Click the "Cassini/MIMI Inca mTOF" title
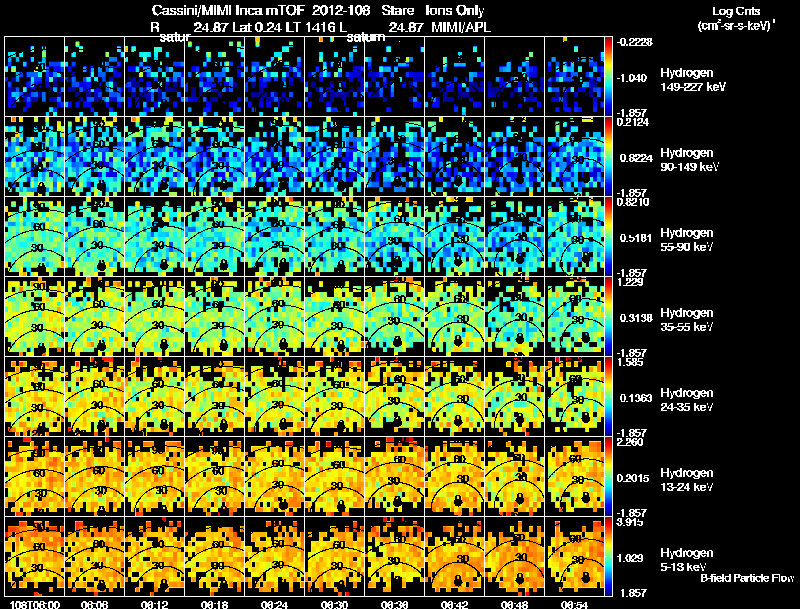Screen dimensions: 800x609 coord(228,11)
